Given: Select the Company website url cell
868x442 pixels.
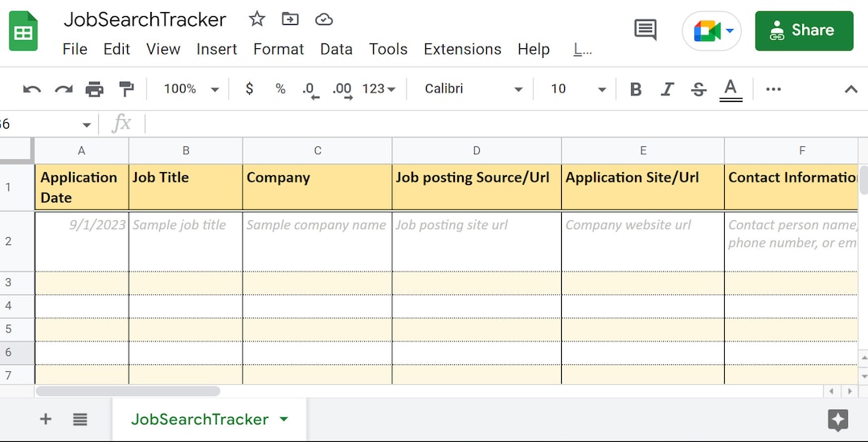Looking at the screenshot, I should pyautogui.click(x=643, y=241).
